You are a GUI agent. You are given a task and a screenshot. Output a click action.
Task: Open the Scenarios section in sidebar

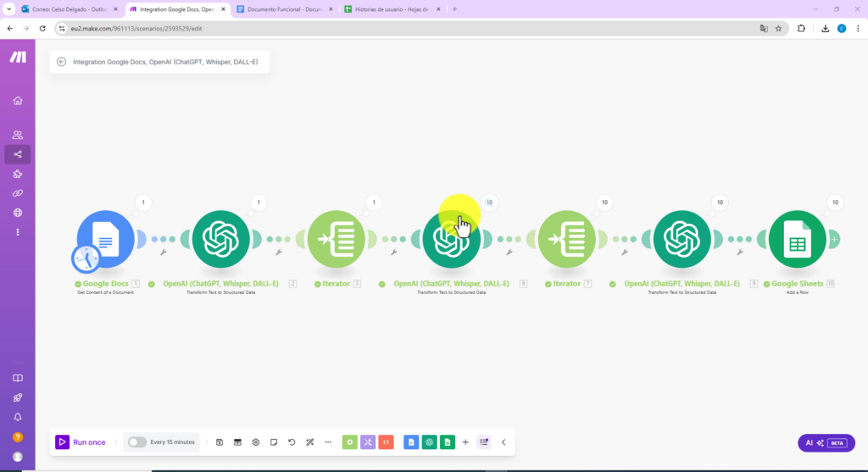pyautogui.click(x=18, y=154)
